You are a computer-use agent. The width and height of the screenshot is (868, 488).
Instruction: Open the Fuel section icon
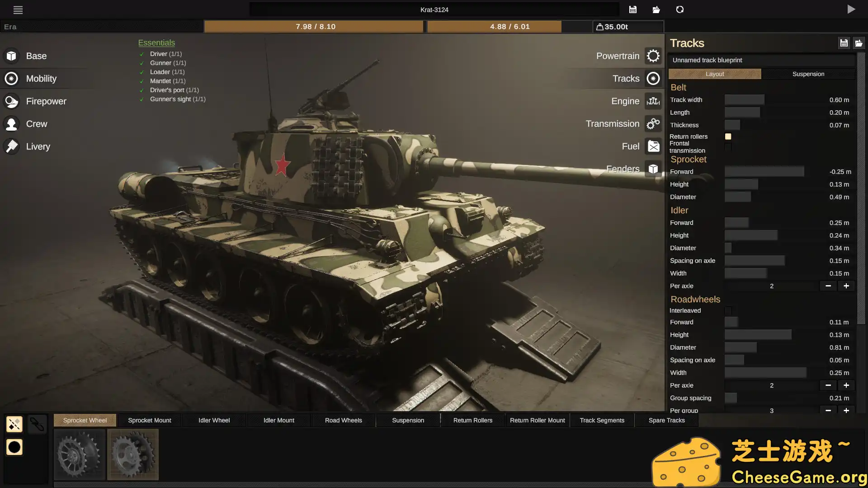tap(653, 146)
